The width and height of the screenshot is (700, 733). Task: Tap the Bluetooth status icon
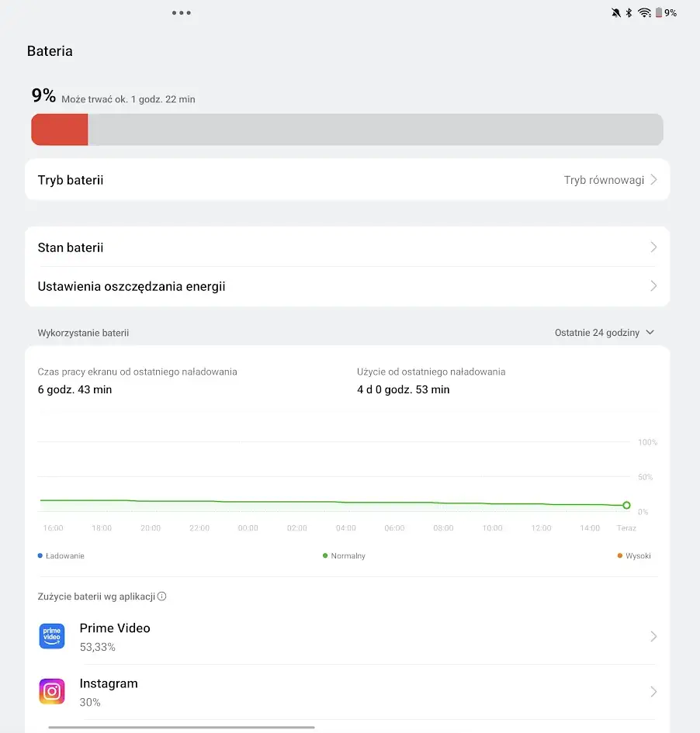click(629, 13)
